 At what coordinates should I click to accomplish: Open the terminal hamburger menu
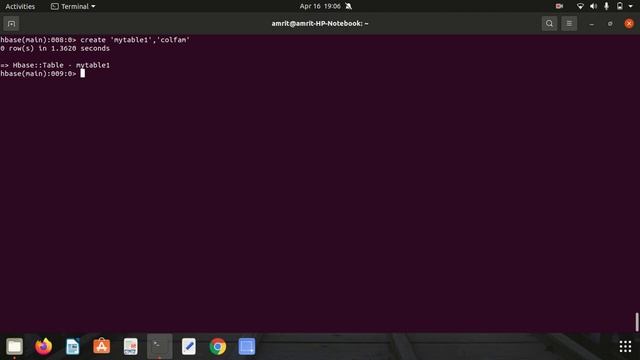[x=569, y=24]
